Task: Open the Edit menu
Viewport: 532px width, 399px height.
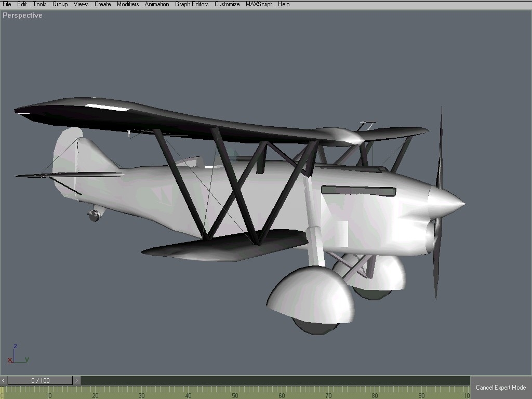Action: tap(22, 4)
